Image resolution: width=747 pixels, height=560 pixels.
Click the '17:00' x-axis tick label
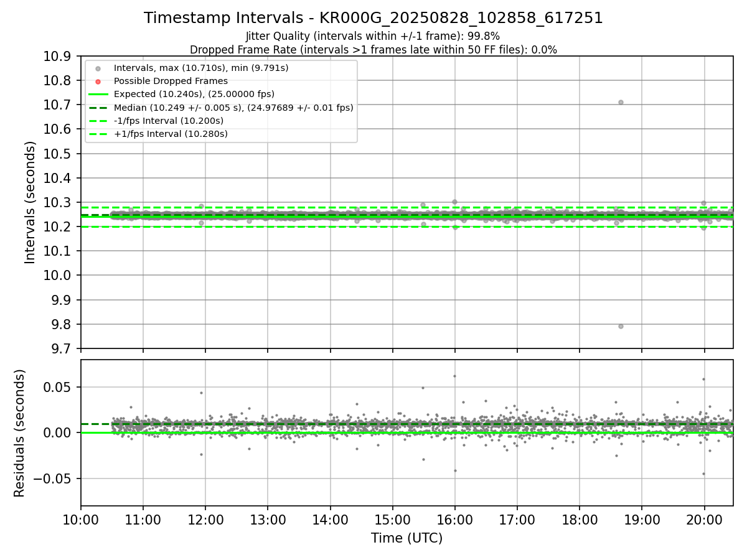click(x=517, y=520)
